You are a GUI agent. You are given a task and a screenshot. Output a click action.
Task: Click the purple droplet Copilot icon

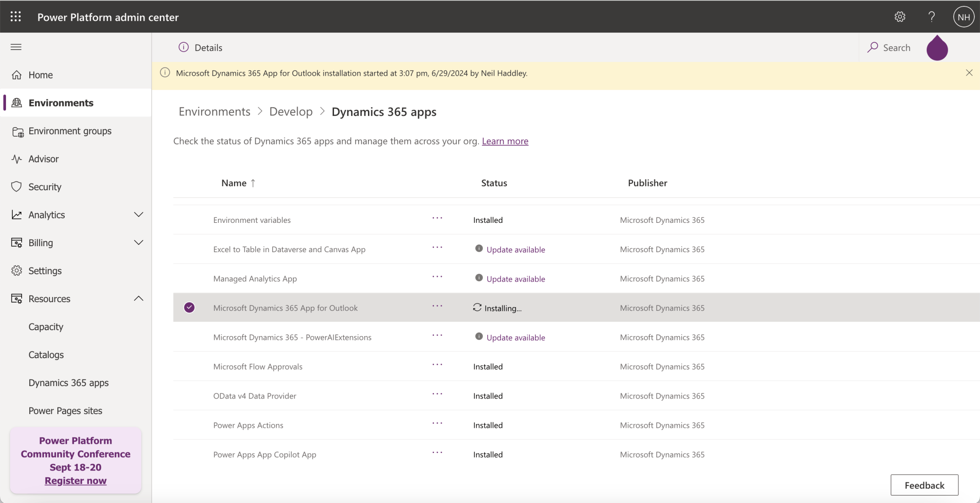(x=937, y=48)
